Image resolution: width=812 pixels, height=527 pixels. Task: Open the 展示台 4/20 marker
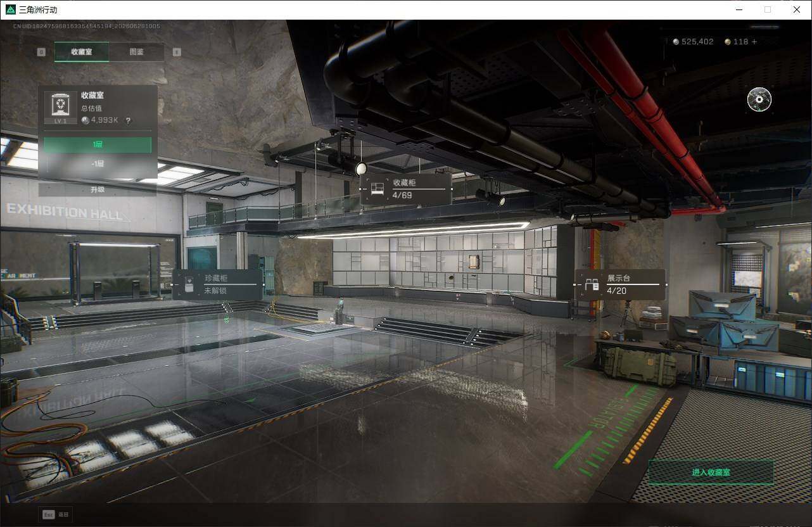(620, 284)
